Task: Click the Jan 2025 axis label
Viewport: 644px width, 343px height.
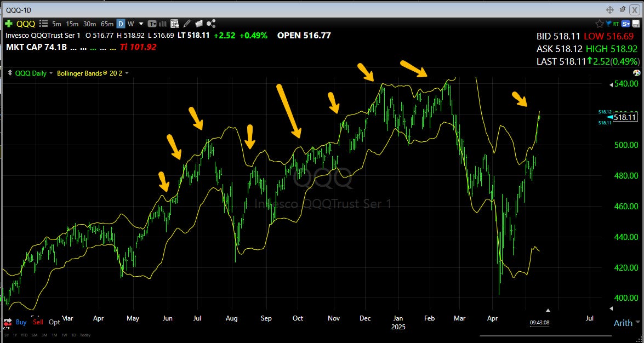Action: click(x=398, y=323)
